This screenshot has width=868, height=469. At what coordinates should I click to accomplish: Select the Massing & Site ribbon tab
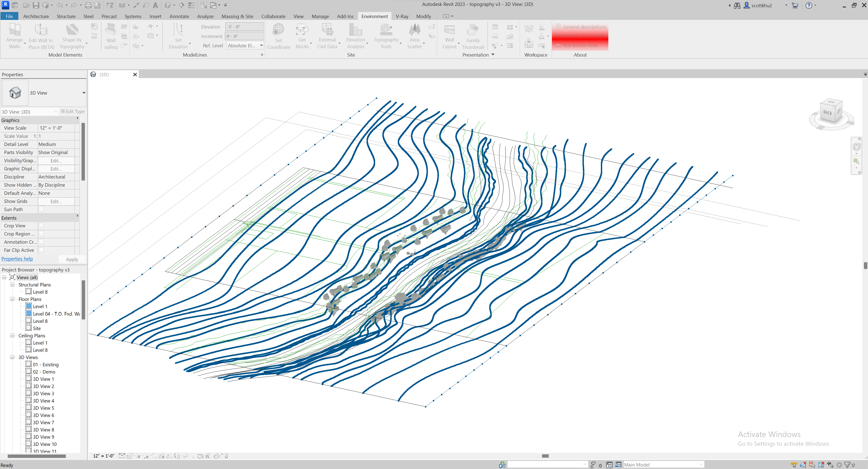(x=237, y=16)
